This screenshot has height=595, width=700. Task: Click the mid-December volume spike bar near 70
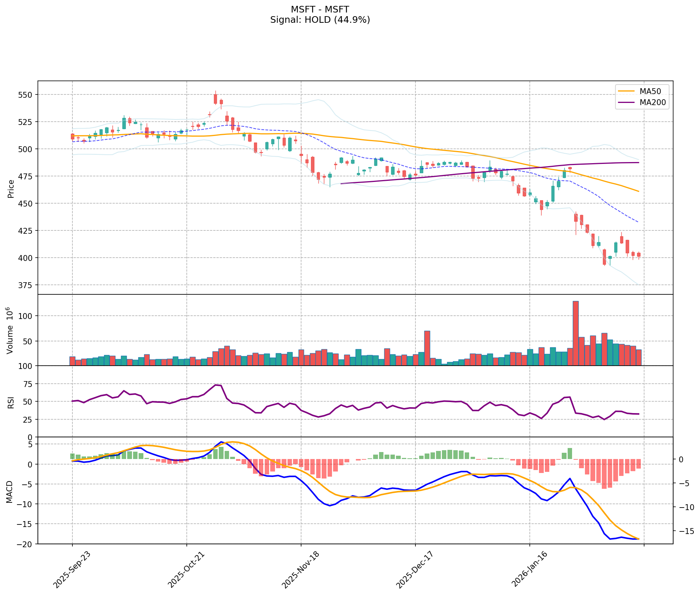[x=427, y=348]
